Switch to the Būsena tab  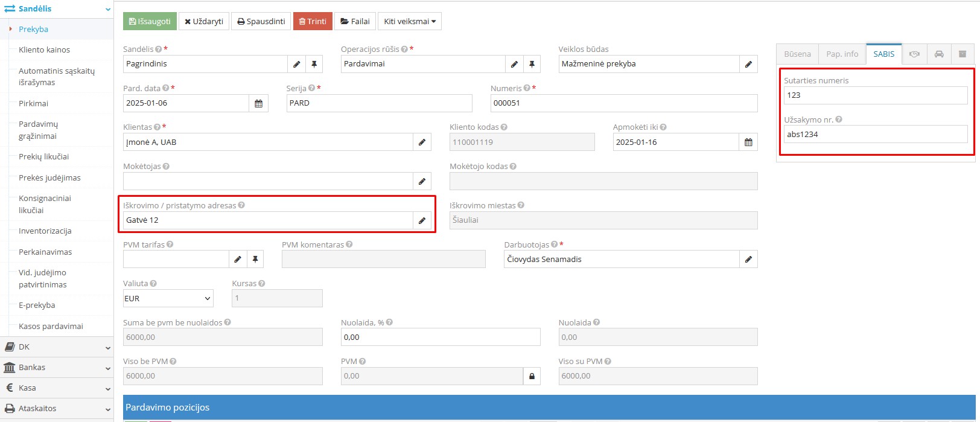pos(797,54)
